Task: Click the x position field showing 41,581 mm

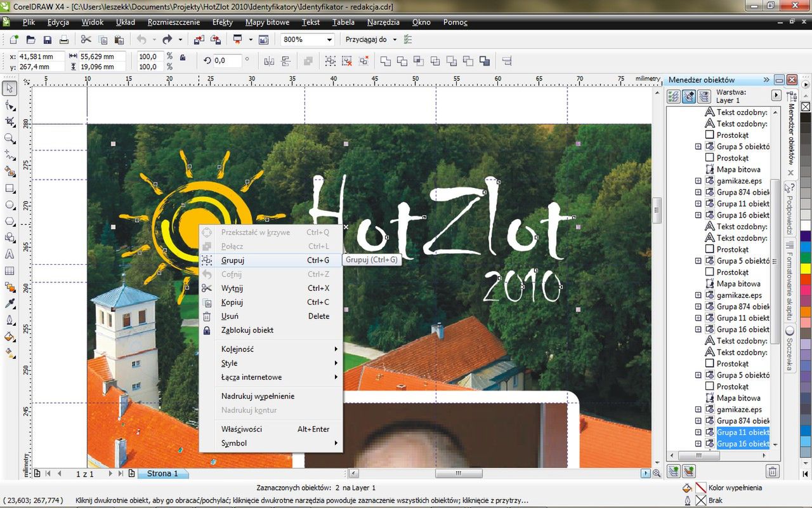Action: pos(41,56)
